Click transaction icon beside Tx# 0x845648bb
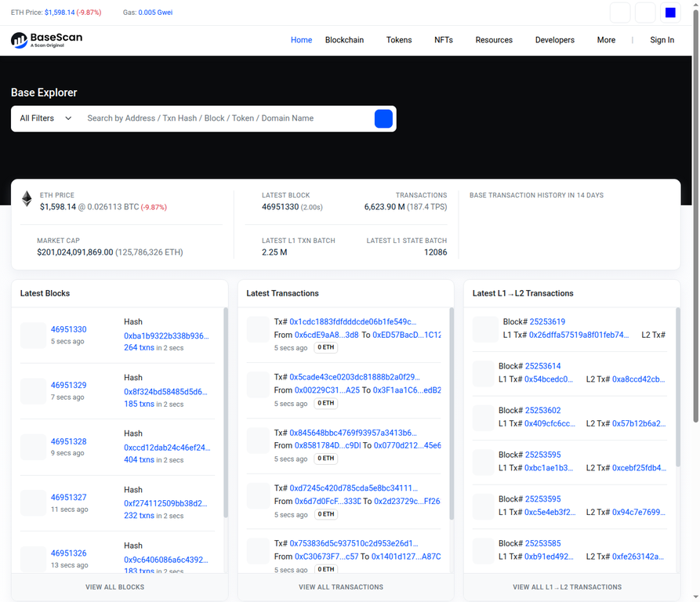The width and height of the screenshot is (700, 602). point(258,441)
